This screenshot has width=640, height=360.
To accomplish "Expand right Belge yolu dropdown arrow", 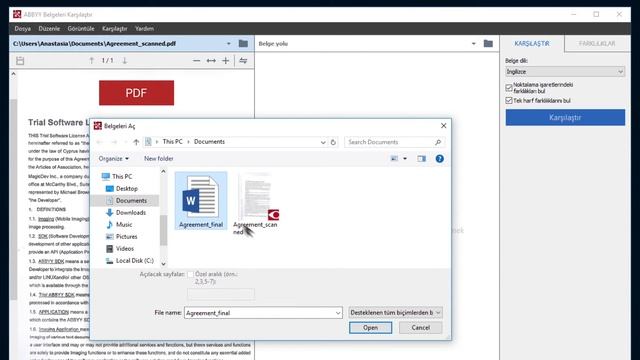I will tap(473, 44).
